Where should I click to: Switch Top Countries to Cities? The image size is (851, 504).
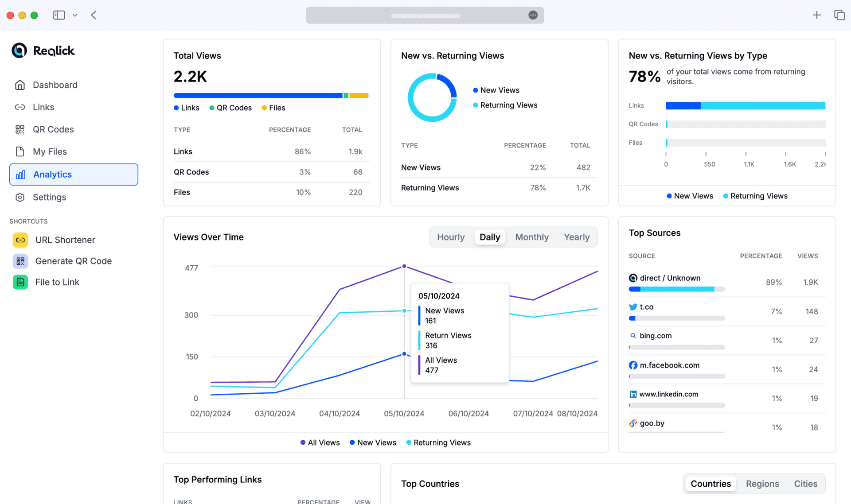[806, 484]
